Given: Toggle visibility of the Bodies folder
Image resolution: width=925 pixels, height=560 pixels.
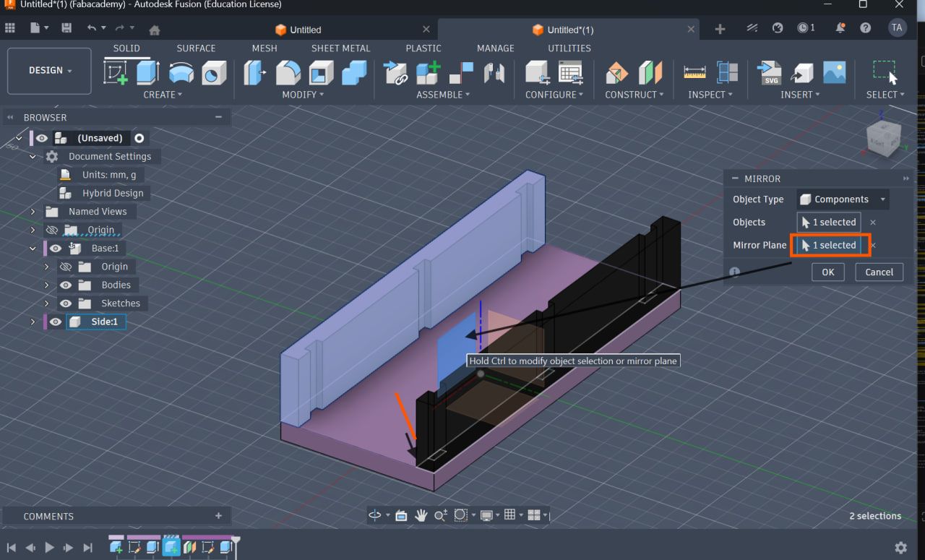Looking at the screenshot, I should [x=66, y=285].
